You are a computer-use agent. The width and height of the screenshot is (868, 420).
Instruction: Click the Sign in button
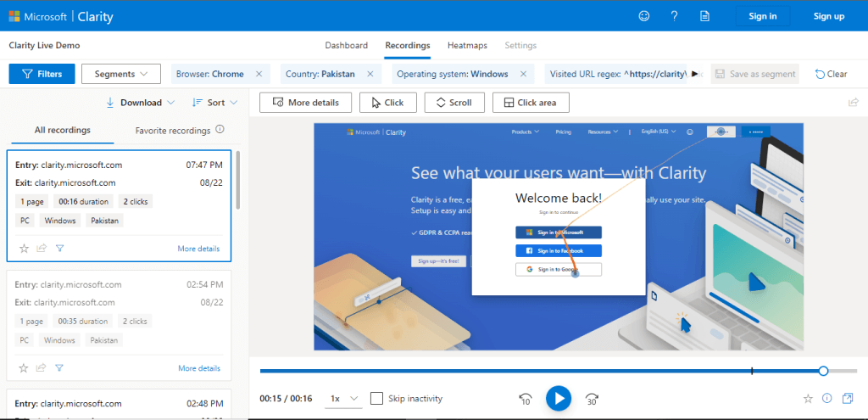click(x=762, y=16)
